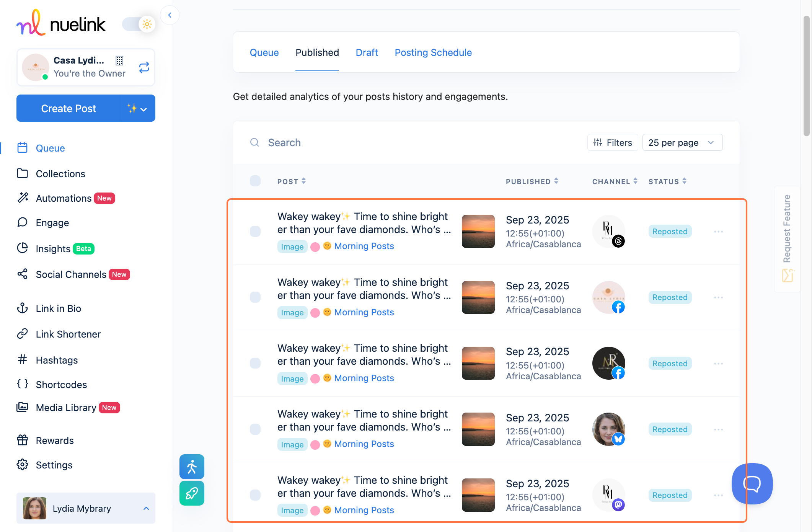812x532 pixels.
Task: Click the blue running figure icon
Action: pyautogui.click(x=192, y=467)
